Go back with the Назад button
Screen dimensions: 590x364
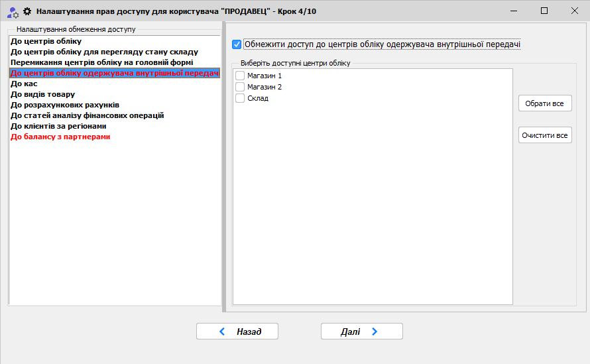tap(237, 332)
